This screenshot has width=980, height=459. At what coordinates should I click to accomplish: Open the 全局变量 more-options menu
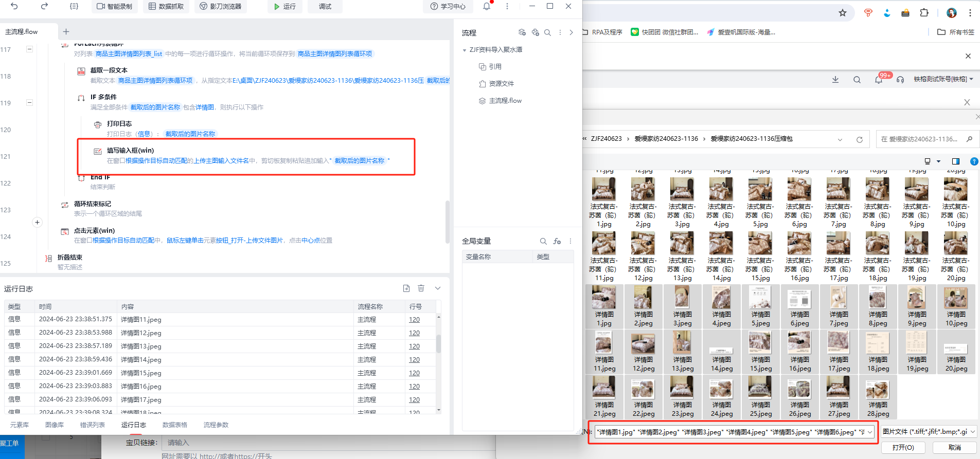coord(571,241)
